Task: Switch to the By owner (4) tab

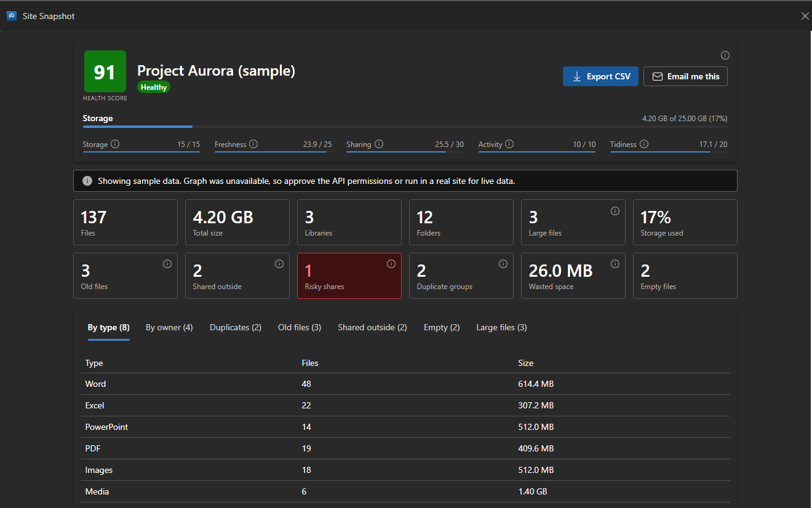Action: (x=169, y=328)
